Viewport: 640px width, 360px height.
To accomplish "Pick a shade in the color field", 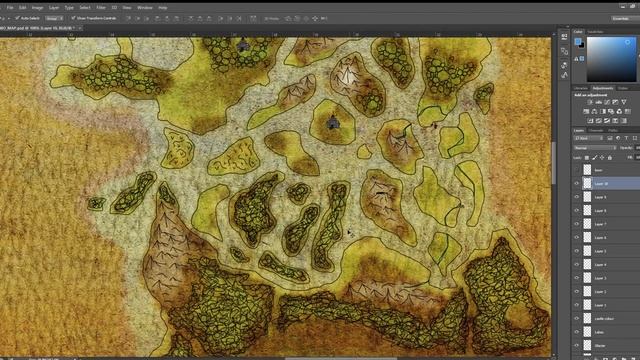I will [611, 59].
